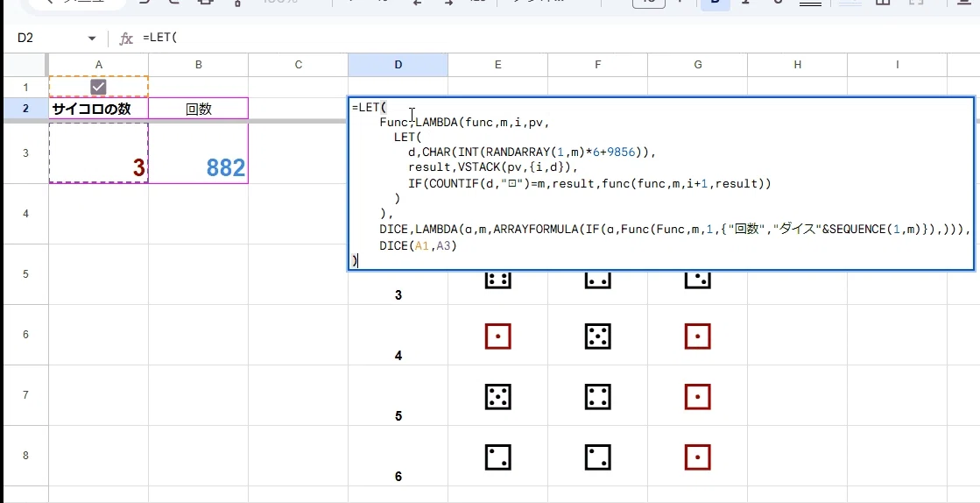Select highlighted column D header
The width and height of the screenshot is (980, 503).
coord(398,65)
